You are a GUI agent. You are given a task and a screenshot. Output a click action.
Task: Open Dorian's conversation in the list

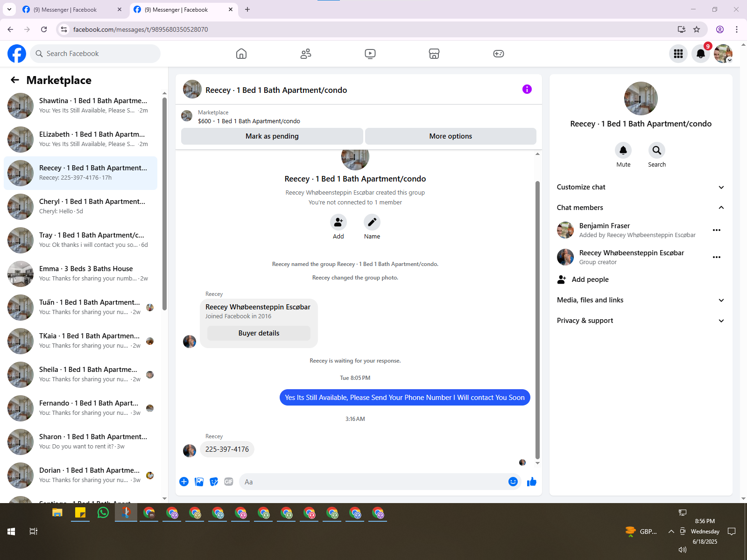coord(80,475)
